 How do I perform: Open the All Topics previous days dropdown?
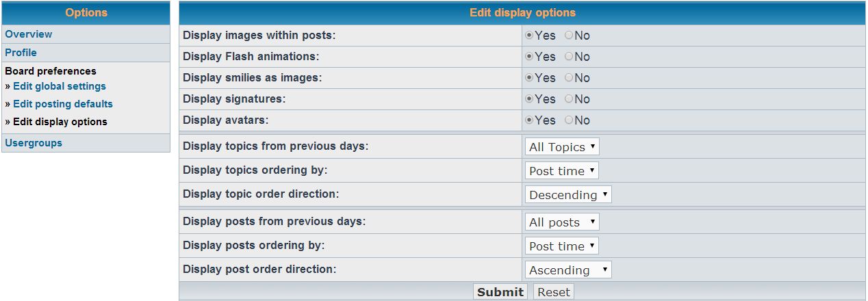[562, 147]
